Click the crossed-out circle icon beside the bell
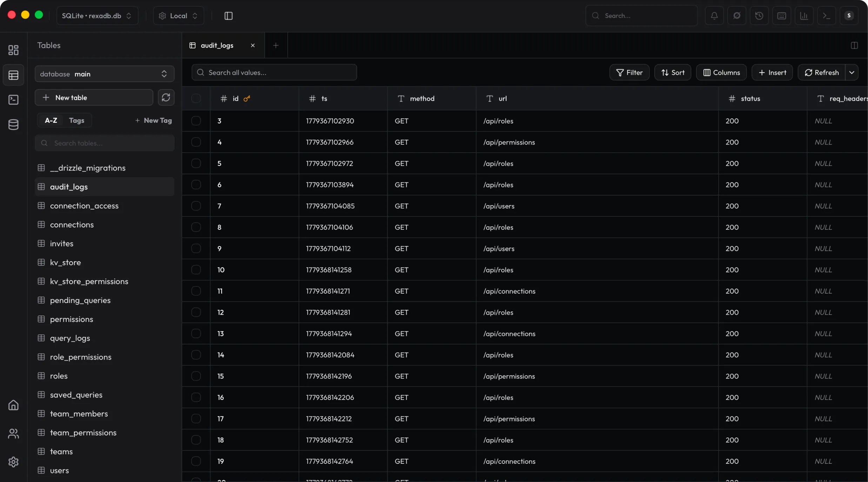Viewport: 868px width, 482px height. tap(736, 16)
